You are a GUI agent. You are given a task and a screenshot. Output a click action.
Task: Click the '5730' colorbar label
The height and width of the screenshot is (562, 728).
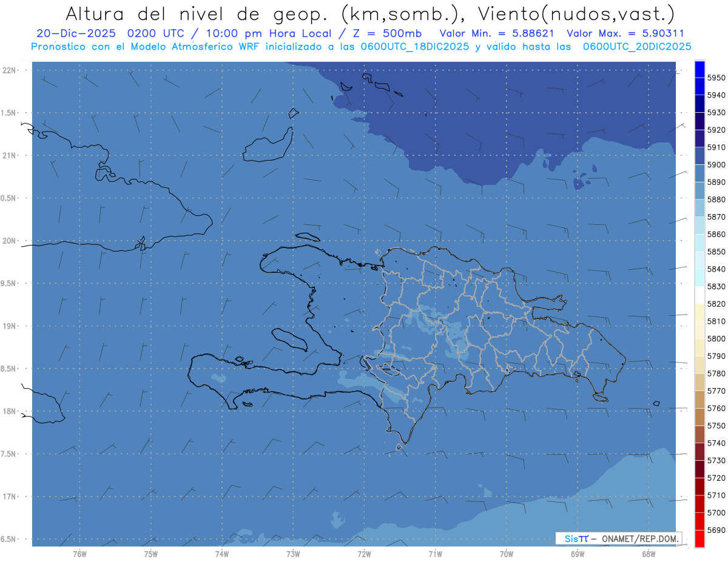(x=716, y=460)
